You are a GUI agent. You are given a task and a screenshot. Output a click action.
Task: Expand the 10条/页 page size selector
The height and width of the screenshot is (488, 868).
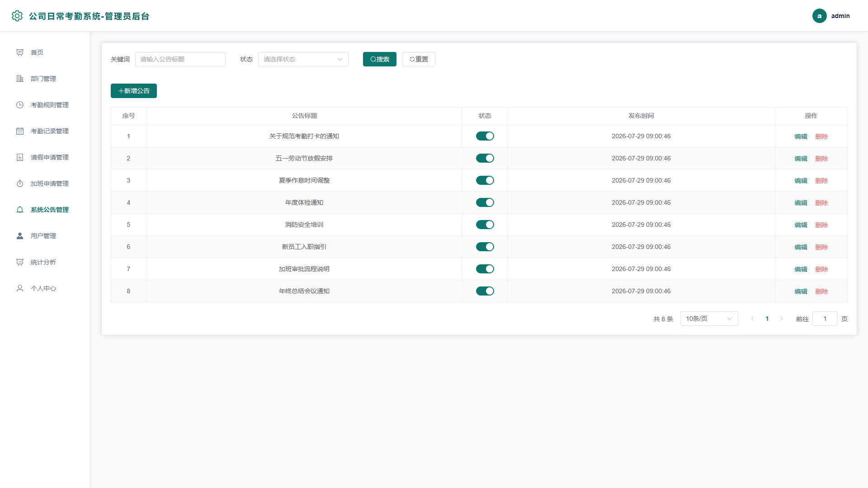(x=709, y=319)
